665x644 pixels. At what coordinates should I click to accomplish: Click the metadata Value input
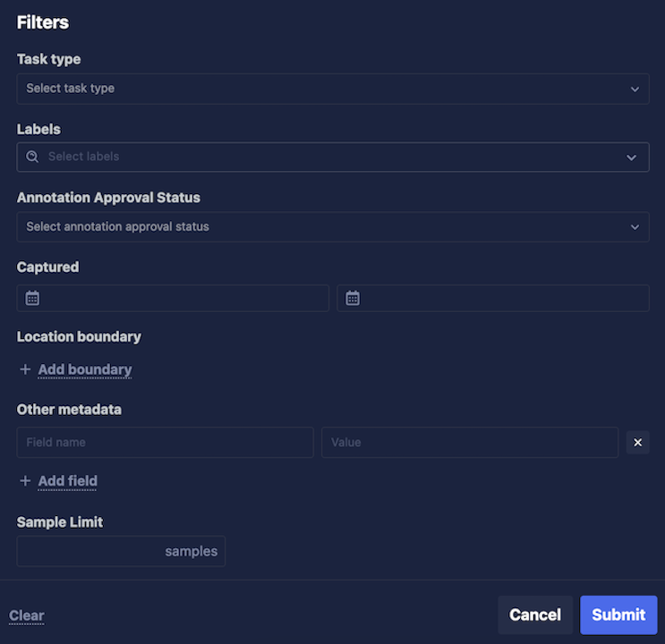(x=470, y=442)
